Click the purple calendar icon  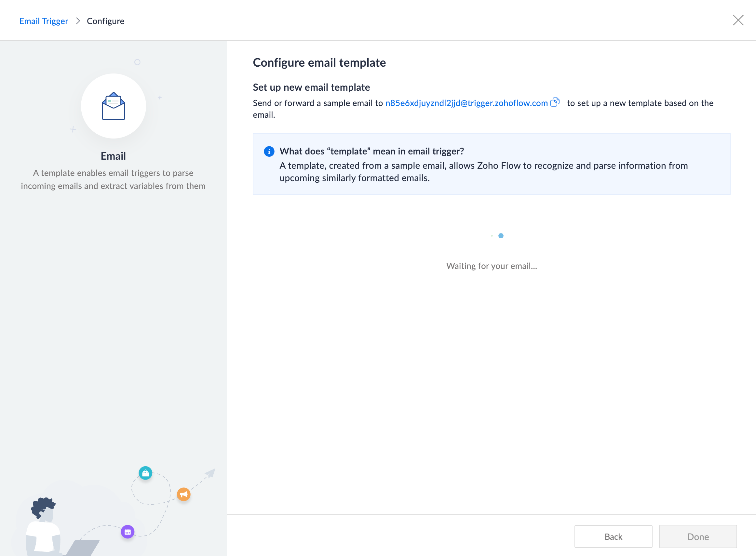pos(128,532)
